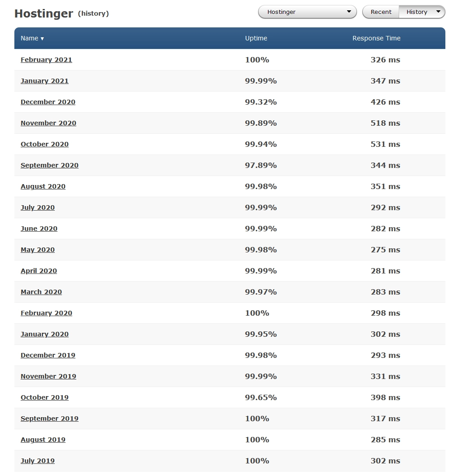Go to the October 2019 report
The width and height of the screenshot is (453, 476).
[44, 397]
